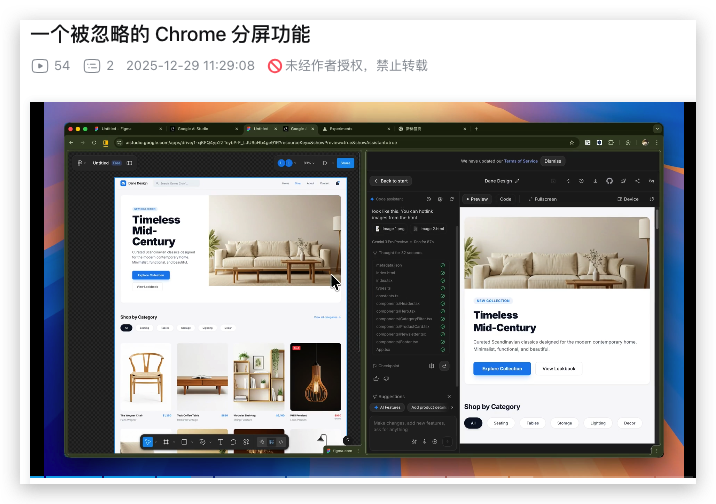Open the Figma main menu logo
This screenshot has width=716, height=504.
[80, 163]
